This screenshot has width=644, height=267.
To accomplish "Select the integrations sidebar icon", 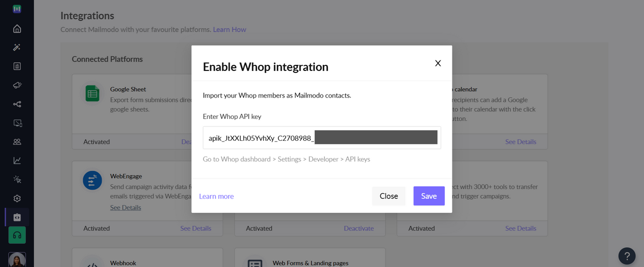I will pos(17,217).
